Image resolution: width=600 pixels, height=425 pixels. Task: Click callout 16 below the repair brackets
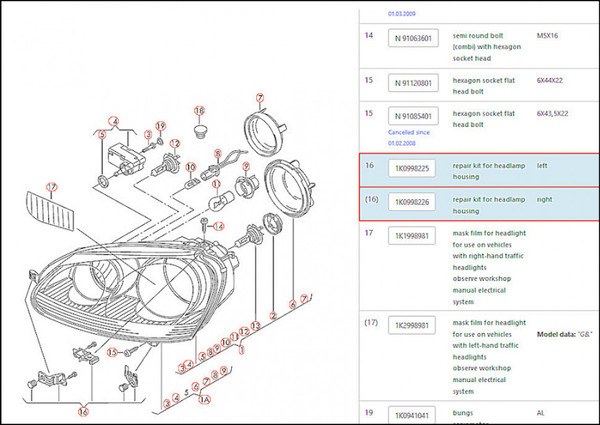pos(83,411)
